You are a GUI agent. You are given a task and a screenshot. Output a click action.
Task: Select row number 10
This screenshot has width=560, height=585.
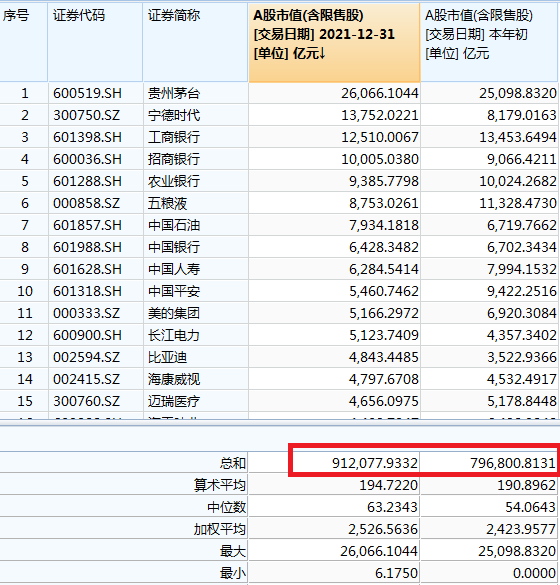[24, 291]
